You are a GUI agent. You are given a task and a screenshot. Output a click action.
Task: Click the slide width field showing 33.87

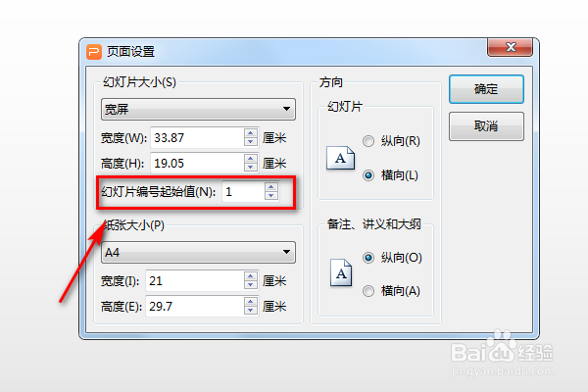pyautogui.click(x=198, y=137)
